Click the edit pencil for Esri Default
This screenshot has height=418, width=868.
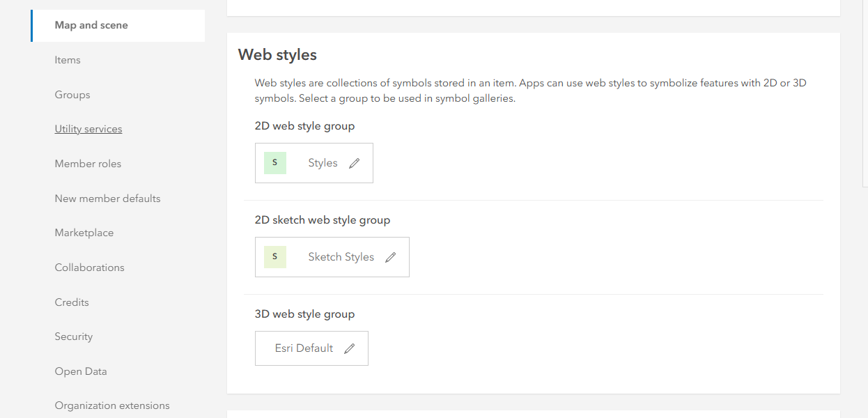click(x=350, y=348)
